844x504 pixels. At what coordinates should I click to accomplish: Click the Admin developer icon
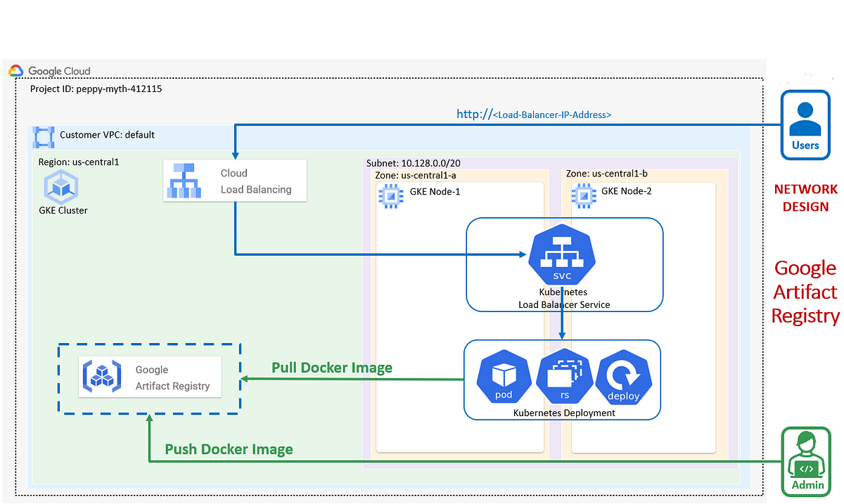(806, 462)
